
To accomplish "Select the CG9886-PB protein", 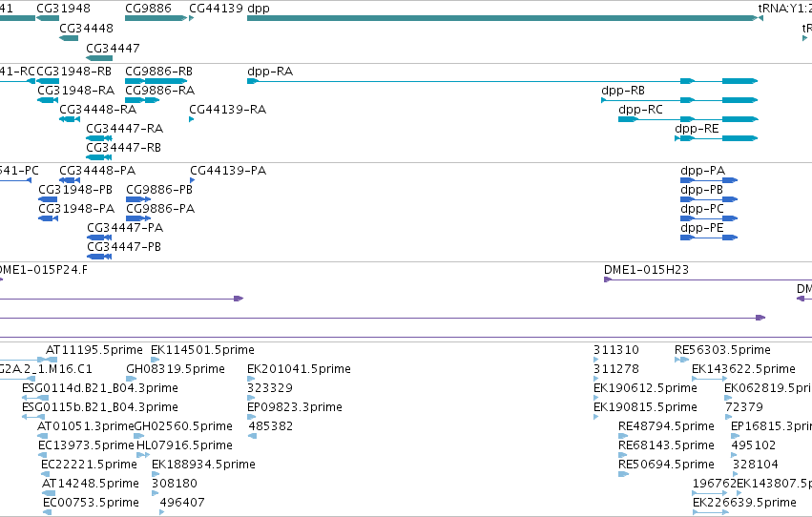I will pos(138,199).
